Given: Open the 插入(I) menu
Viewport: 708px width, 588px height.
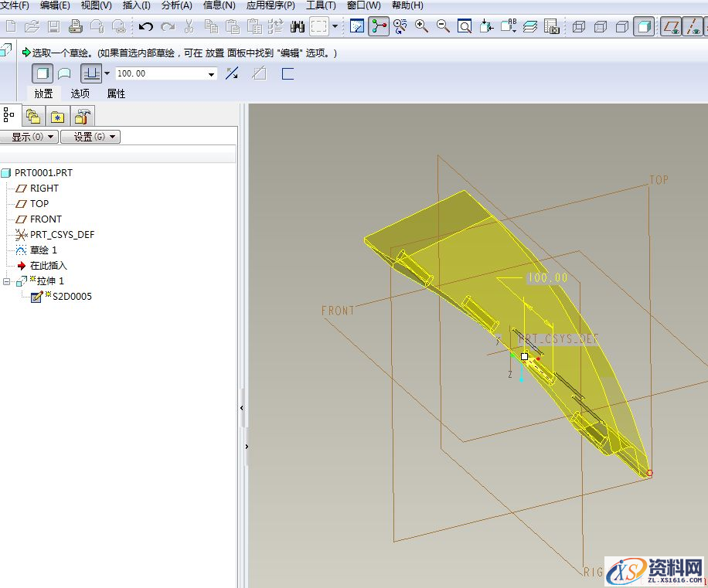Looking at the screenshot, I should click(136, 5).
